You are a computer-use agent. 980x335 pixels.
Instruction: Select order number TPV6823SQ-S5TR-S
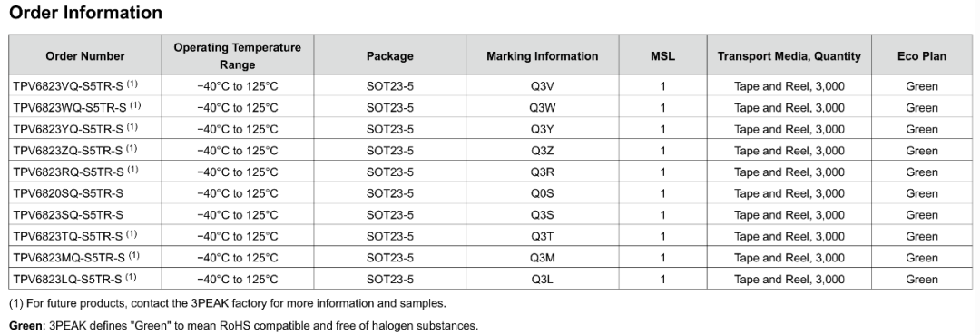click(68, 215)
